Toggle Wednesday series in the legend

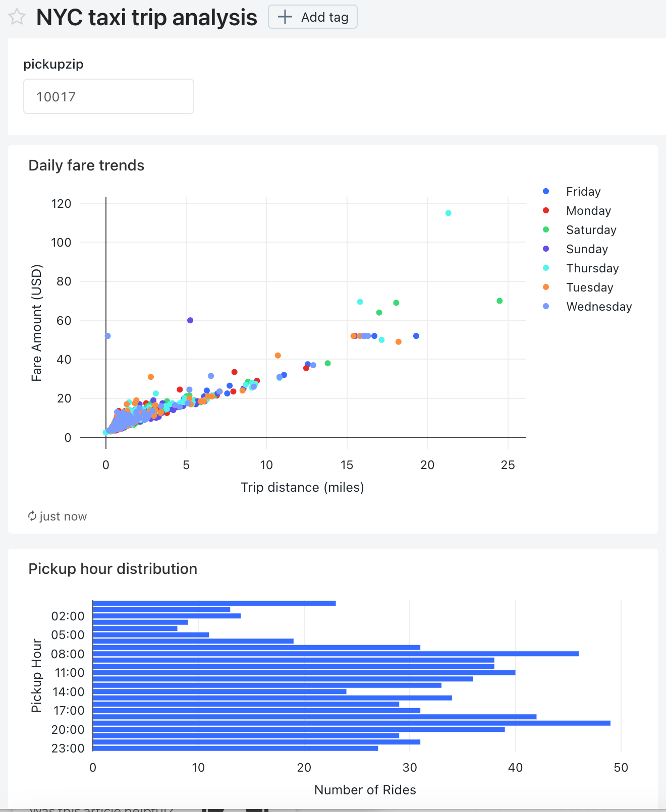click(598, 307)
